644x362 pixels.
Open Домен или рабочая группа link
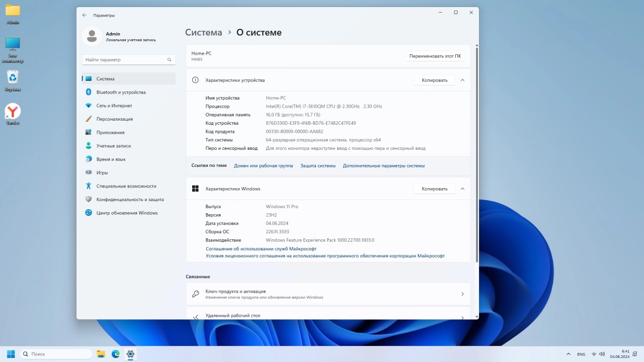pyautogui.click(x=263, y=165)
